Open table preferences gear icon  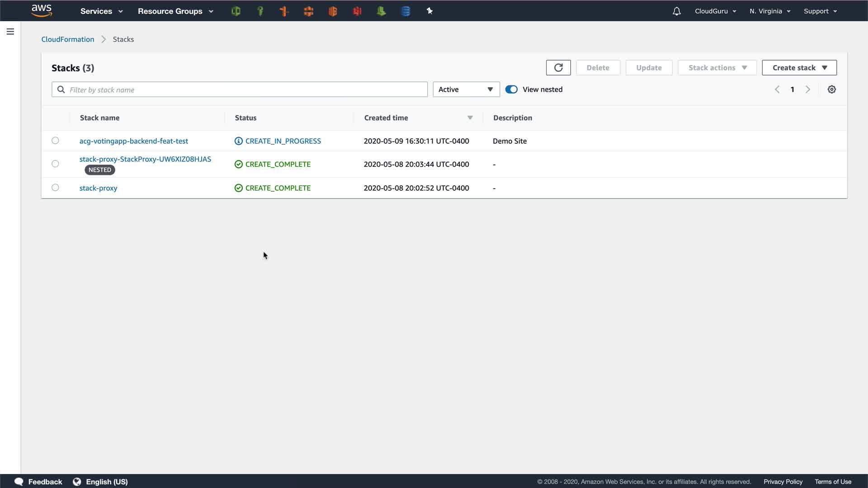[831, 89]
